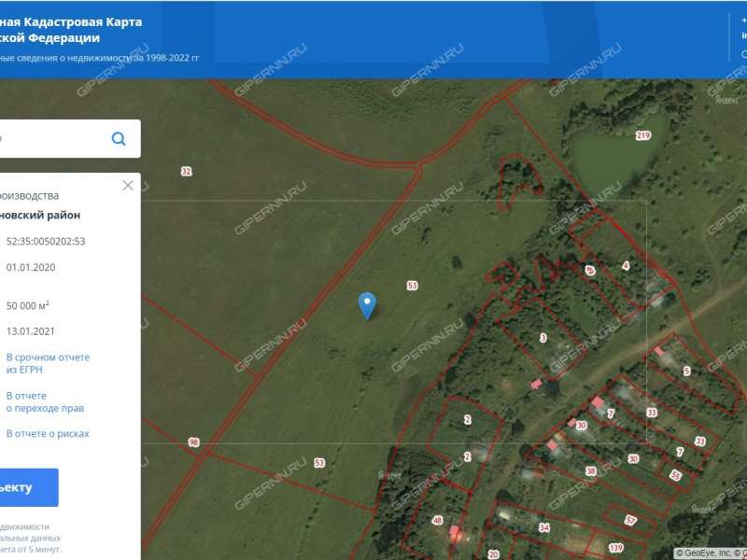747x560 pixels.
Task: Close the parcel info panel
Action: pyautogui.click(x=128, y=186)
